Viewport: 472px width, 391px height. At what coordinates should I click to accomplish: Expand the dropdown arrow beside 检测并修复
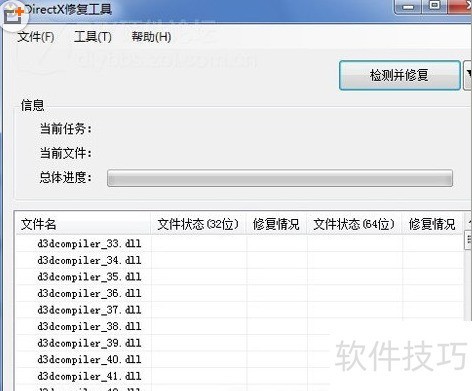tap(468, 75)
